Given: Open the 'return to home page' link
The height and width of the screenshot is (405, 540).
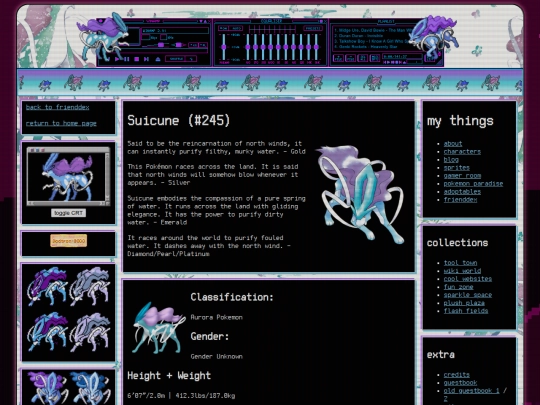Looking at the screenshot, I should 61,123.
